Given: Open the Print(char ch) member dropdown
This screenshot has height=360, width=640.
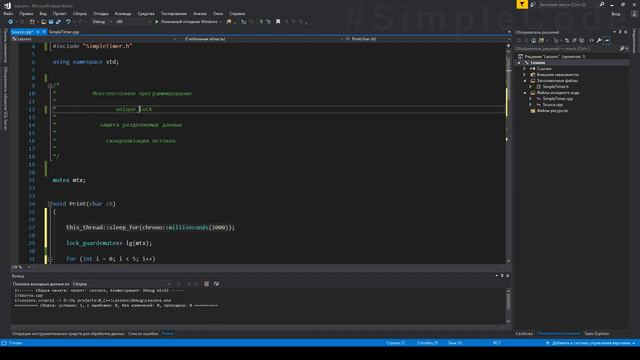Looking at the screenshot, I should pyautogui.click(x=427, y=39).
